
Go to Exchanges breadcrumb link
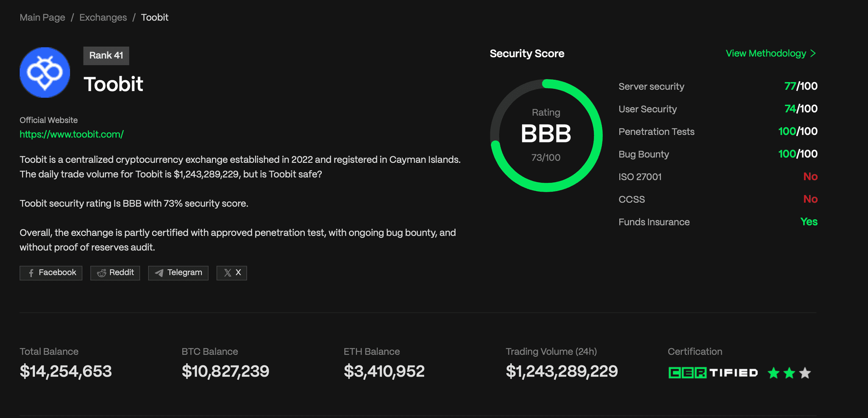pyautogui.click(x=103, y=17)
